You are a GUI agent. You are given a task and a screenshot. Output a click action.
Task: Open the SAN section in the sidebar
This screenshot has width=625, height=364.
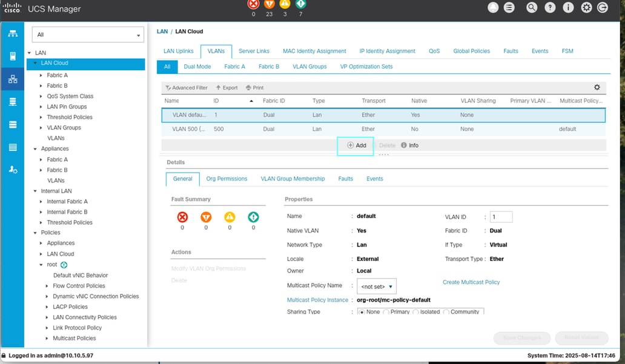point(13,102)
